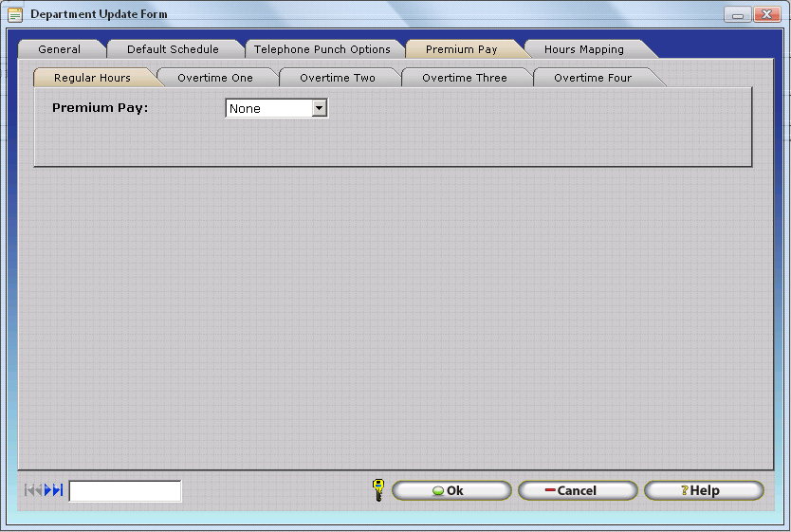Image resolution: width=791 pixels, height=532 pixels.
Task: View the Overtime Three sub-tab
Action: 464,78
